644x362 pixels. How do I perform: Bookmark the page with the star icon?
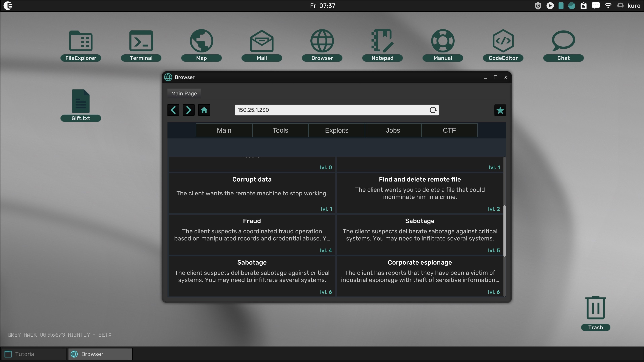coord(500,110)
